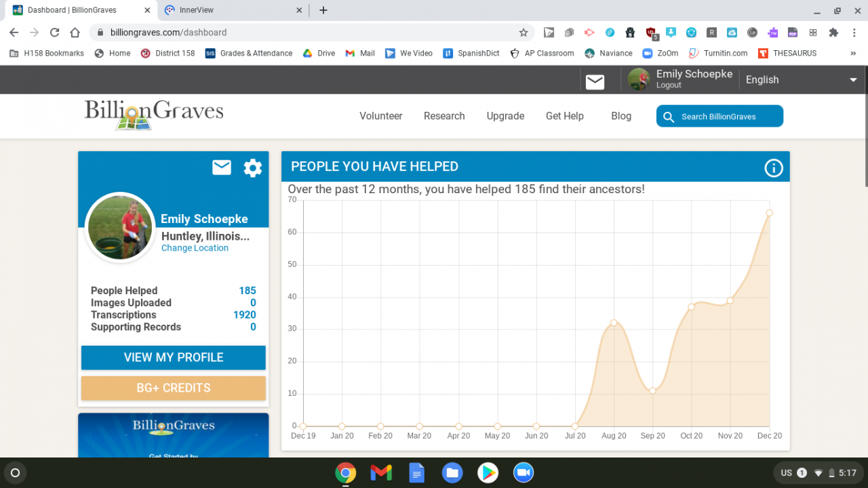Screen dimensions: 868x488
Task: Go back to previous page
Action: click(14, 33)
